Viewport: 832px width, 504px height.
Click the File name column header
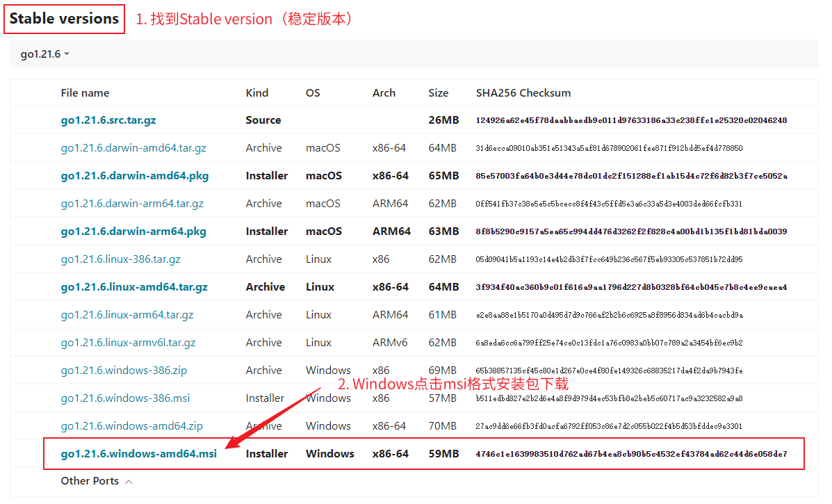pos(85,93)
